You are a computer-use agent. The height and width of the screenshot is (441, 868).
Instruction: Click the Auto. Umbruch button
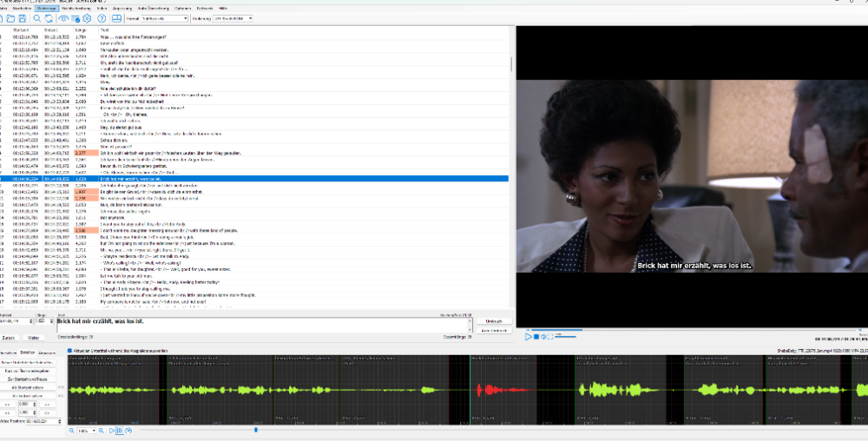(x=494, y=331)
